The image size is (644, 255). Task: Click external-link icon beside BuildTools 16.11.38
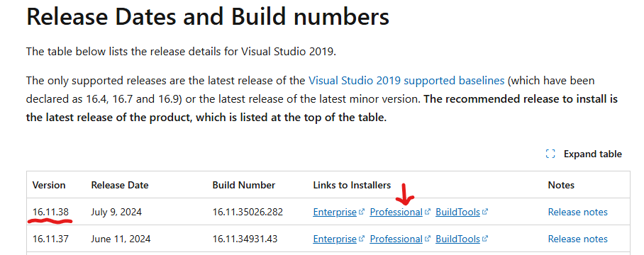(x=485, y=212)
